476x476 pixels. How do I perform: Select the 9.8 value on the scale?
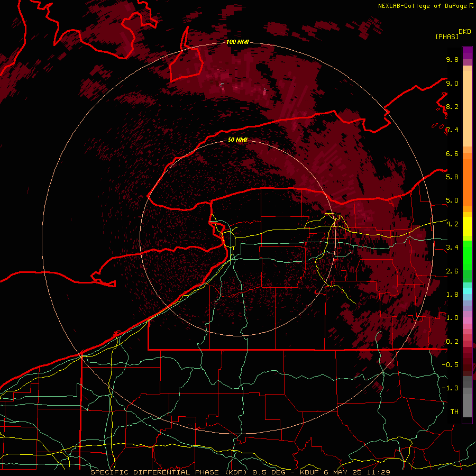tap(452, 59)
